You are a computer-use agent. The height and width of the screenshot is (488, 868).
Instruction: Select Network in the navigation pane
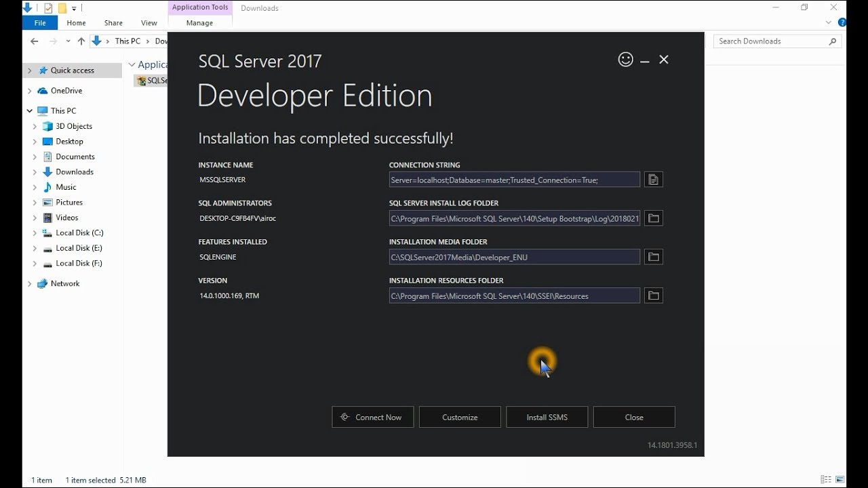pyautogui.click(x=65, y=284)
